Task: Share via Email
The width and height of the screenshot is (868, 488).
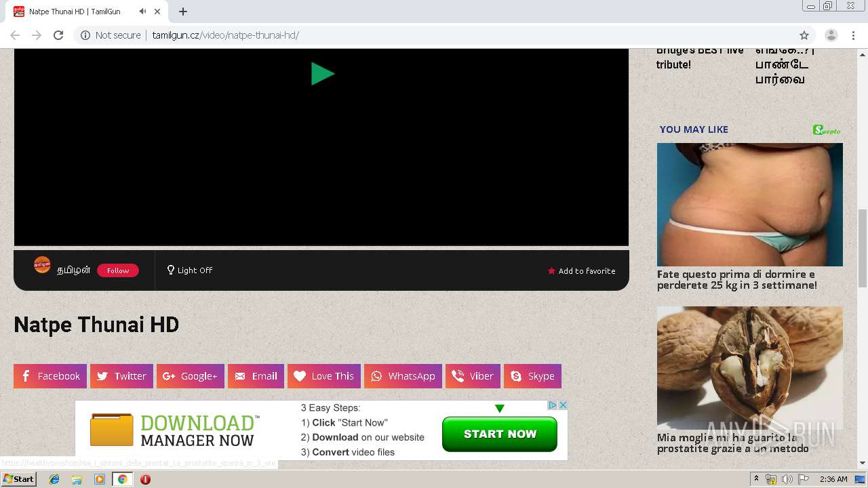Action: (256, 376)
